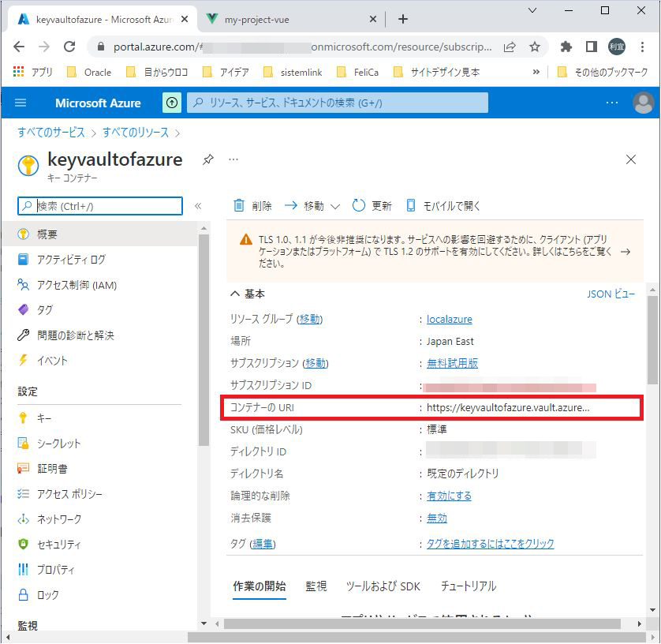661x644 pixels.
Task: Collapse the left resource menu
Action: (198, 206)
